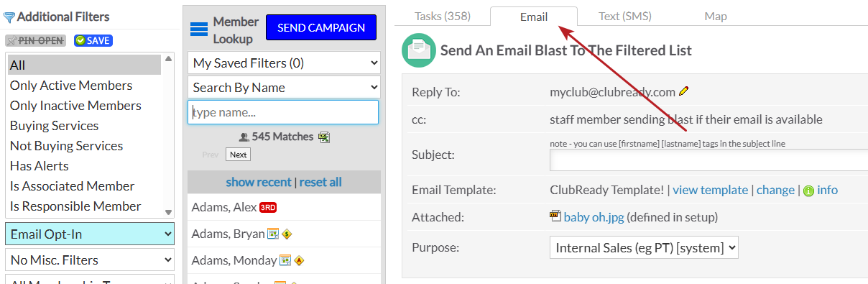Viewport: 868px width, 284px height.
Task: Click the change template link
Action: click(775, 190)
